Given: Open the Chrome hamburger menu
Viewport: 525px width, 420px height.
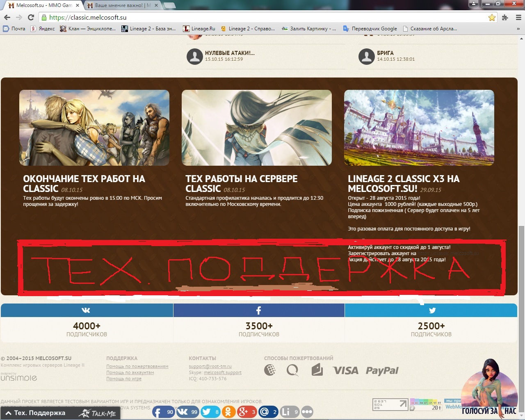Looking at the screenshot, I should click(518, 17).
